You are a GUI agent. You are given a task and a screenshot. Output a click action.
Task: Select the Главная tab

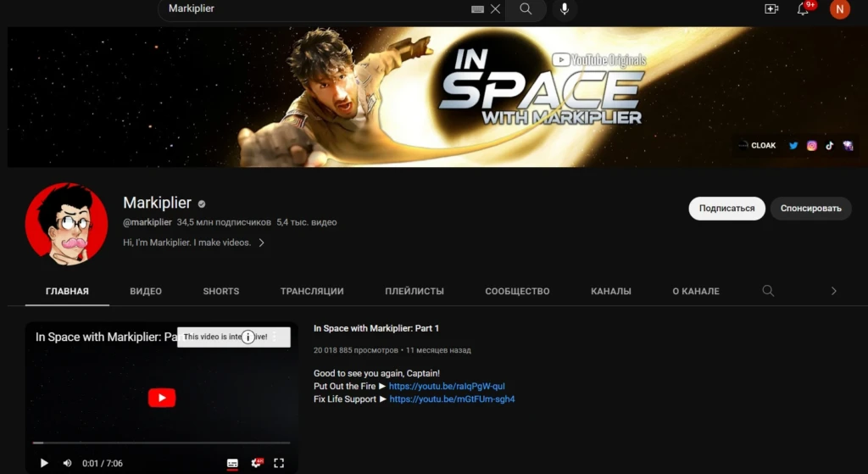point(67,291)
